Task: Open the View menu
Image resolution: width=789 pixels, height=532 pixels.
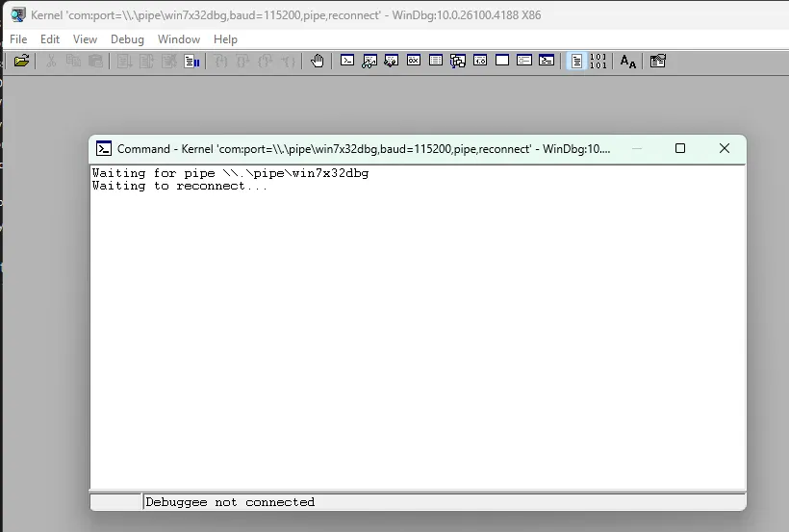Action: coord(85,39)
